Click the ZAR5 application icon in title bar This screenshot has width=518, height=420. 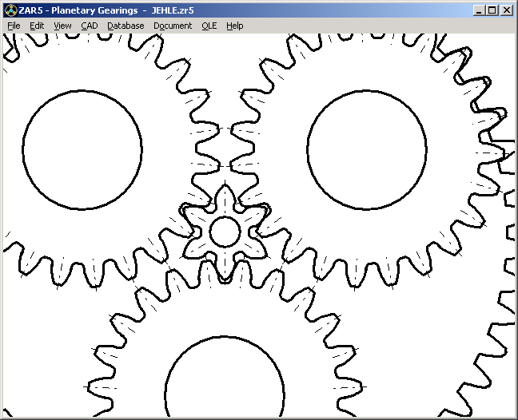point(10,10)
